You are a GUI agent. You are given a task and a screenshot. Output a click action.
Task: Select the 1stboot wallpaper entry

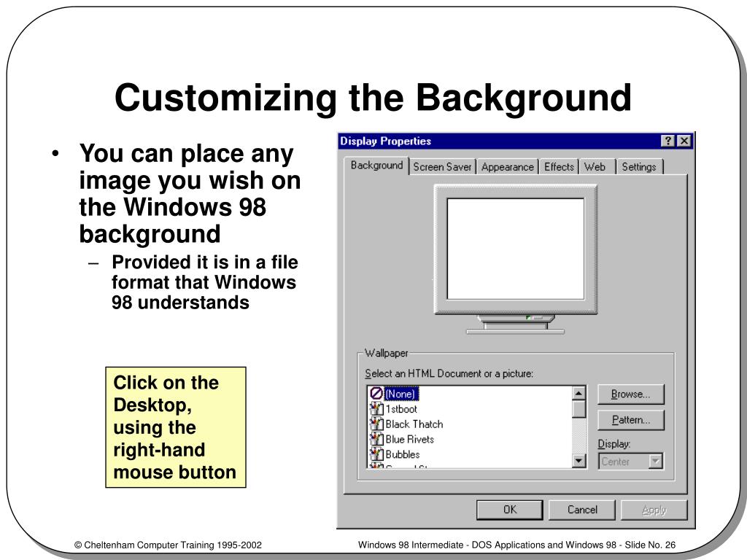click(x=401, y=409)
